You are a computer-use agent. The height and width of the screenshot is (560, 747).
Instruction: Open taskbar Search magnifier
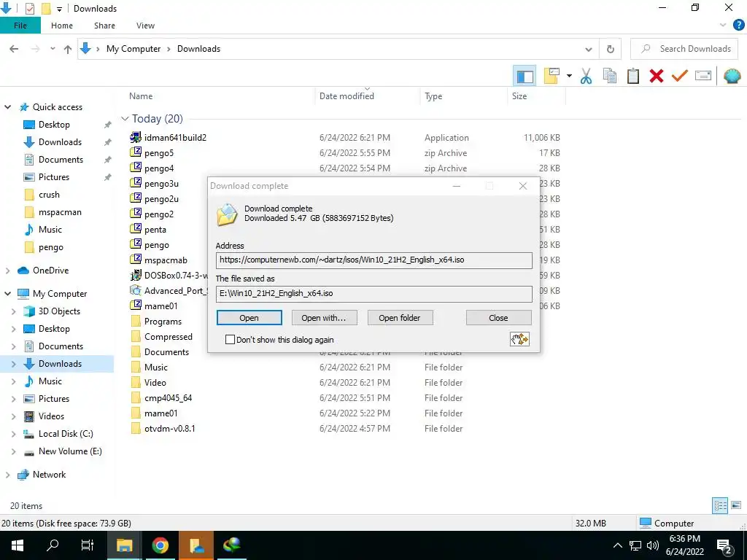point(53,545)
